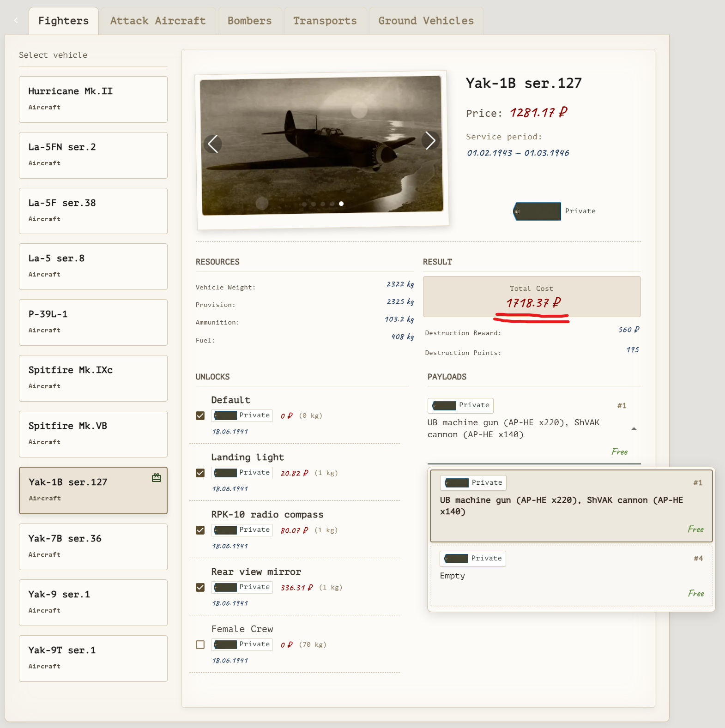Image resolution: width=725 pixels, height=728 pixels.
Task: Click the Vehicle Weight value 2322 kg
Action: (x=400, y=284)
